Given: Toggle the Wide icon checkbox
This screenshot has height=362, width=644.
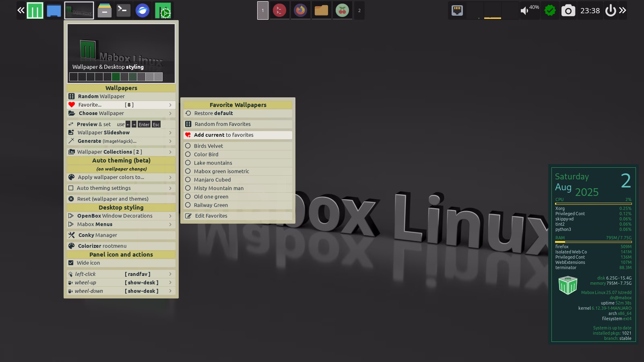Looking at the screenshot, I should [x=71, y=263].
